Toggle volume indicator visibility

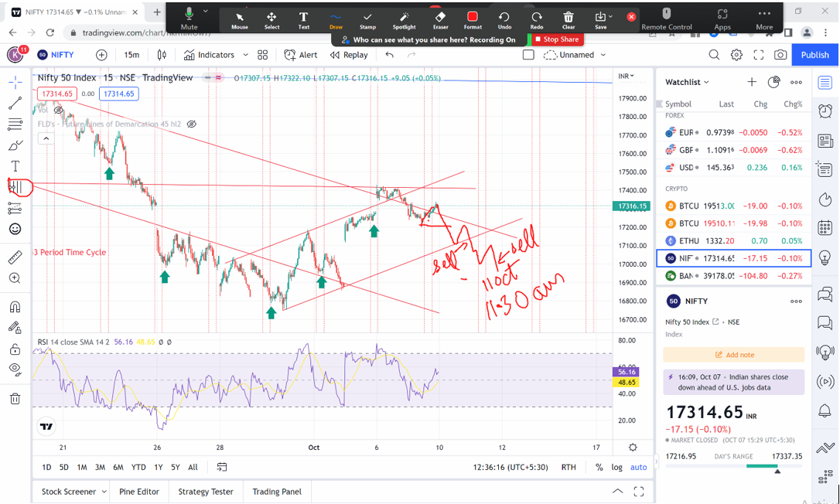(60, 110)
